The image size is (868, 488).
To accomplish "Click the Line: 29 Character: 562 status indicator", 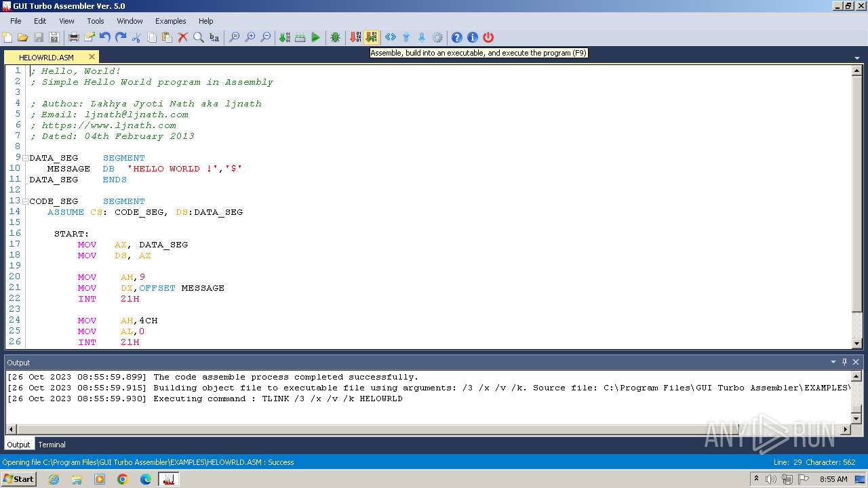I will [814, 462].
